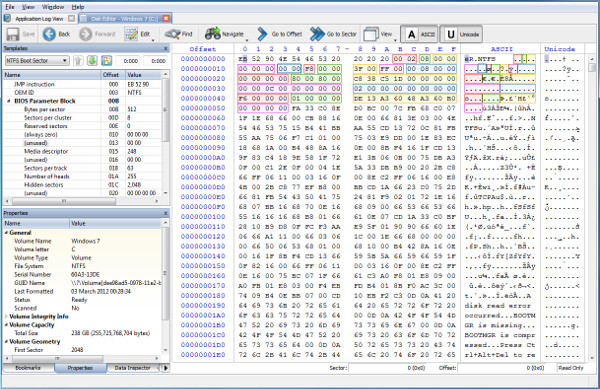Click the Properties panel vertical scrollbar
Image resolution: width=600 pixels, height=389 pixels.
(x=165, y=286)
